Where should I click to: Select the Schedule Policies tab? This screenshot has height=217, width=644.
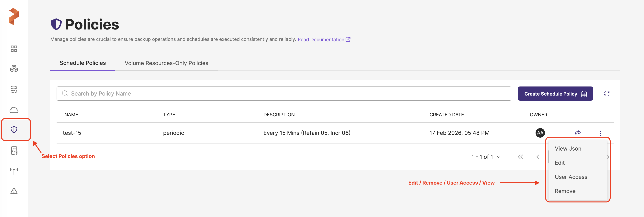[83, 63]
